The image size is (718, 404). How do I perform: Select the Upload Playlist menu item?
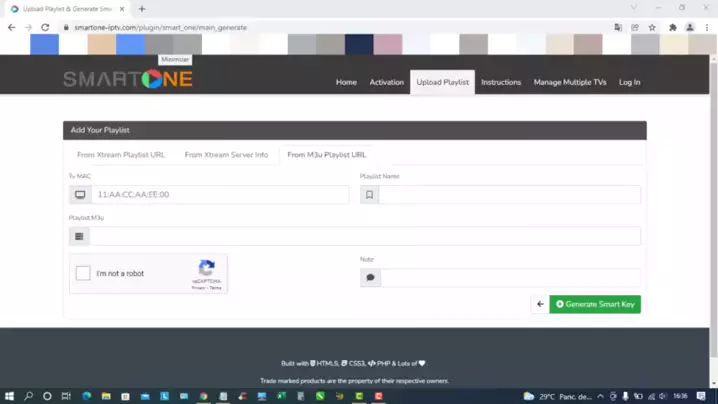[x=443, y=82]
